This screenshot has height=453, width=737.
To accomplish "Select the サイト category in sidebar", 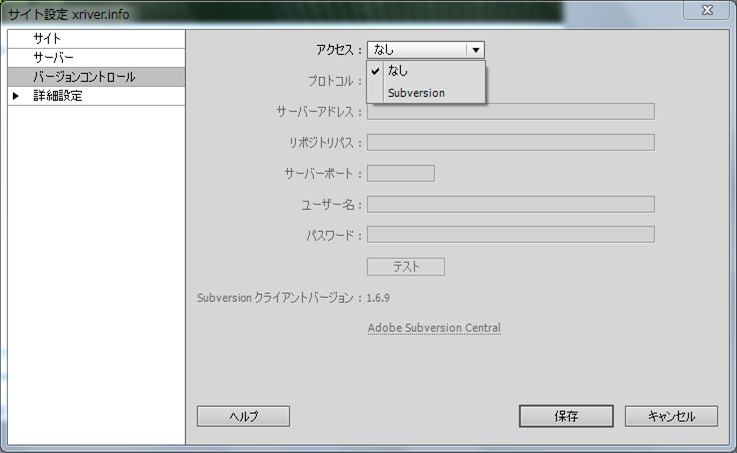I will [x=48, y=38].
